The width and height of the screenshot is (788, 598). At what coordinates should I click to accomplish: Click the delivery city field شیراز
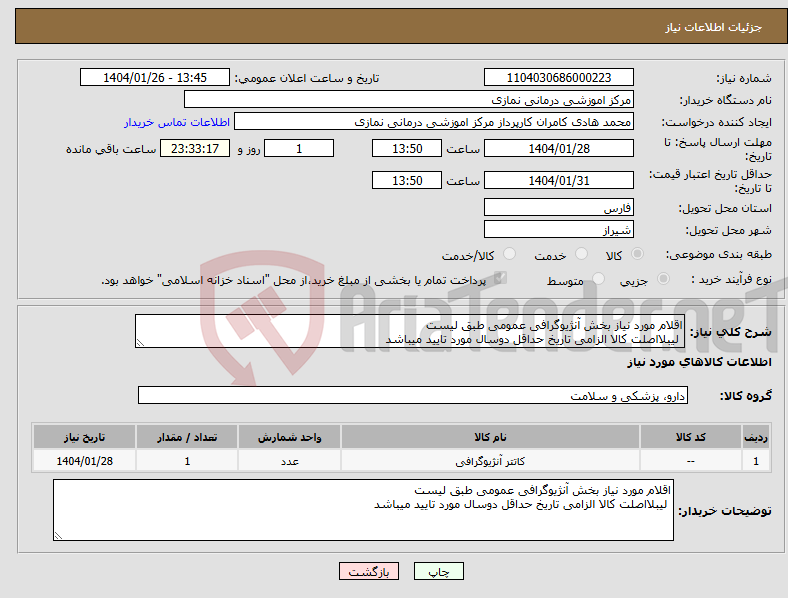tap(558, 229)
